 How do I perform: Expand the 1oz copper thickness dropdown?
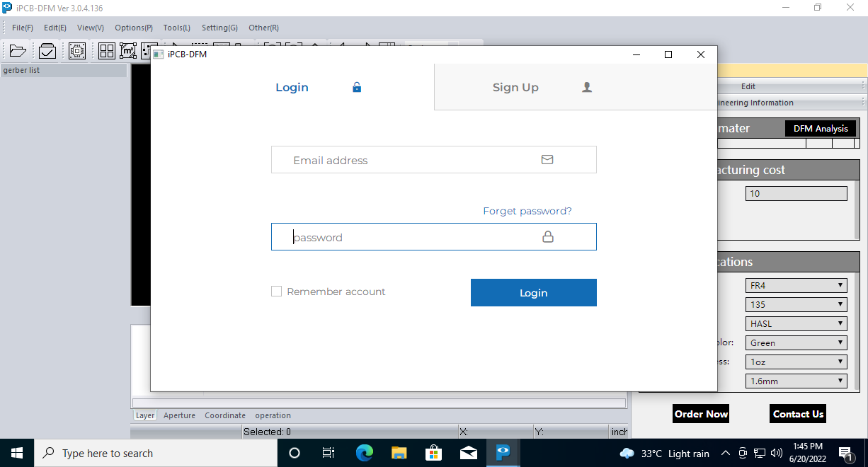tap(796, 362)
